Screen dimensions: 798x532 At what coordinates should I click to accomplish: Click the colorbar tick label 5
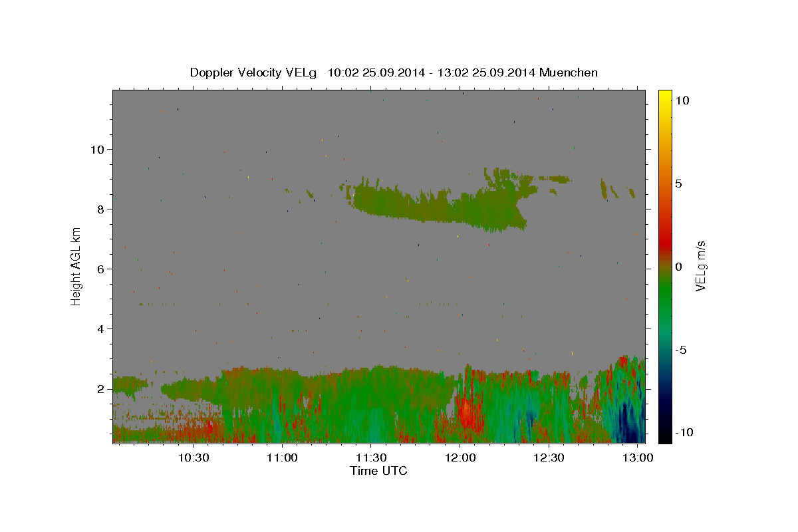pos(678,184)
